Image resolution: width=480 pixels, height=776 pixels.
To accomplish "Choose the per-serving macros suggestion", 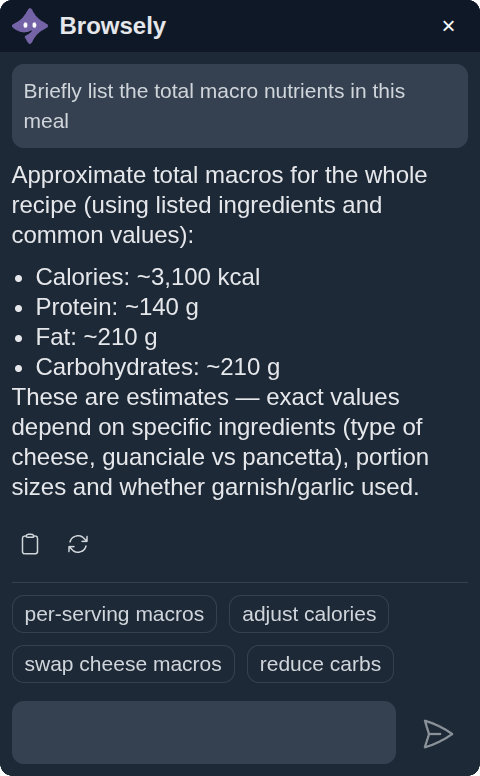I will point(114,614).
